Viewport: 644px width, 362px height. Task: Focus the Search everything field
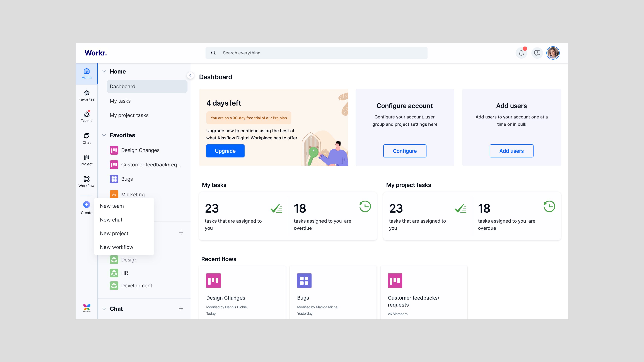click(316, 53)
